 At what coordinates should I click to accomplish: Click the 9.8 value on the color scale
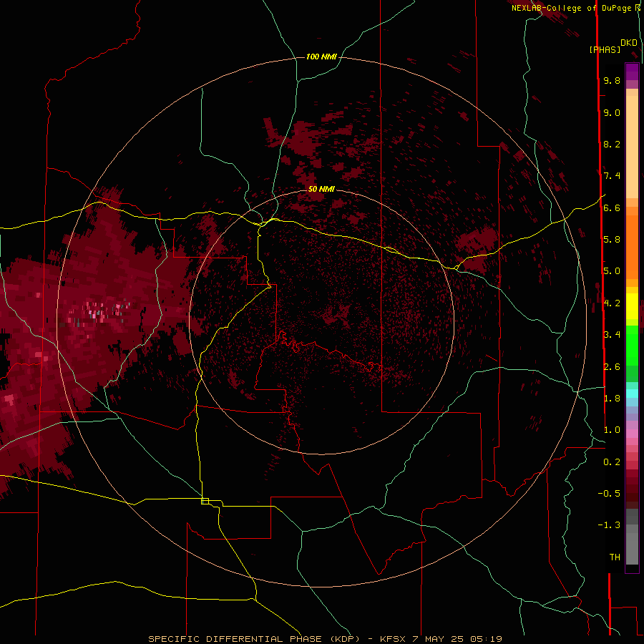pos(612,80)
